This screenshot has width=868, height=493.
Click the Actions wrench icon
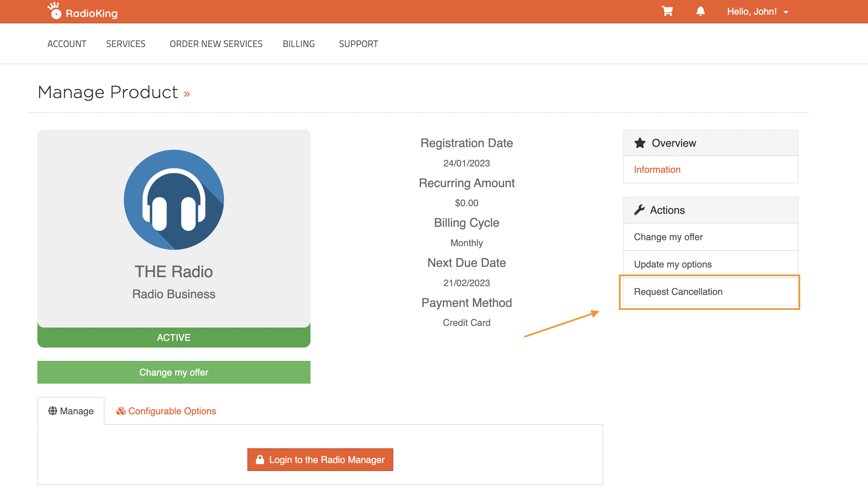[x=639, y=210]
